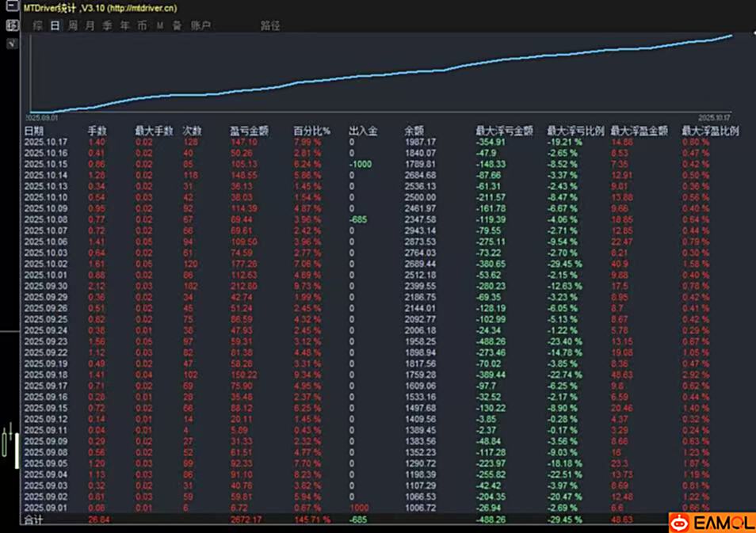Viewport: 756px width, 533px height.
Task: Open the 币 currency tab
Action: click(x=142, y=25)
